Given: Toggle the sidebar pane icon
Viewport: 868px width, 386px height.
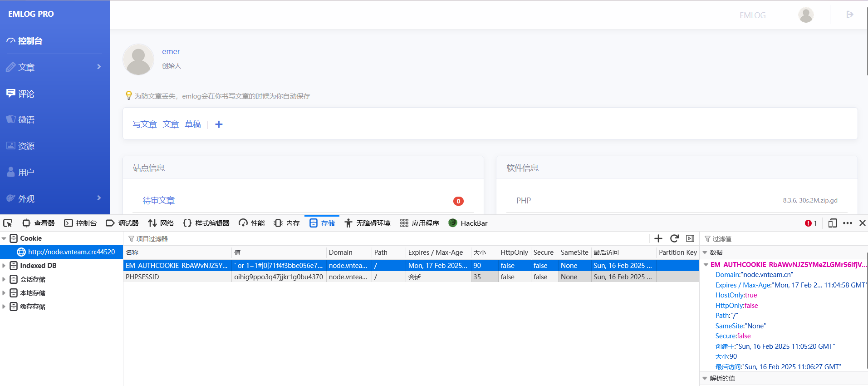Looking at the screenshot, I should [x=690, y=238].
